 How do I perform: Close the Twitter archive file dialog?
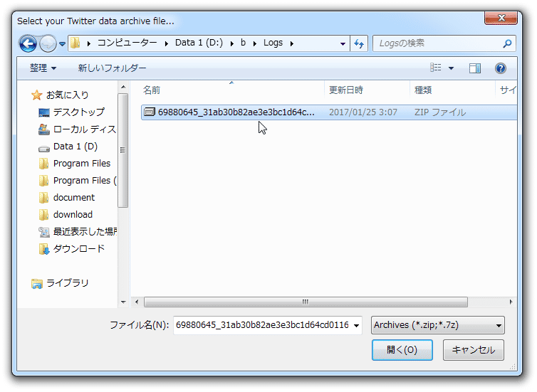(501, 18)
